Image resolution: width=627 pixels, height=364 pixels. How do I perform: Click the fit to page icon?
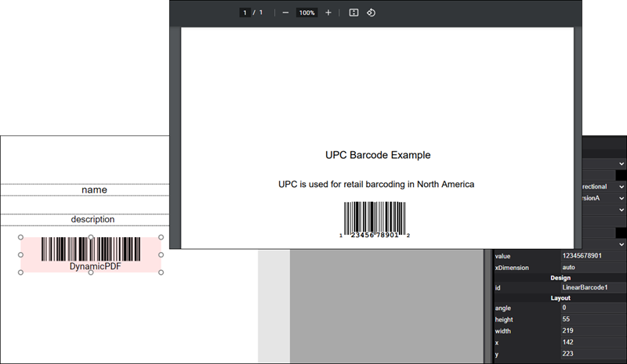[x=353, y=13]
